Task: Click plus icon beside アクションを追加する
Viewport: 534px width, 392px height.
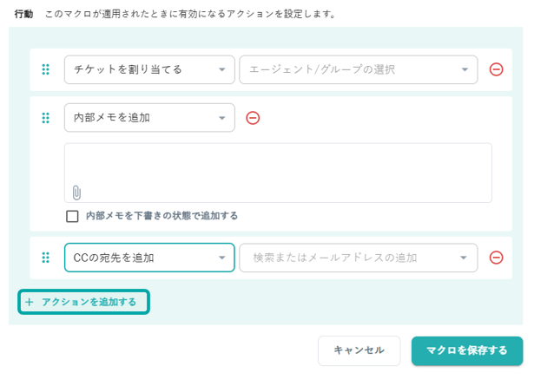Action: coord(30,302)
